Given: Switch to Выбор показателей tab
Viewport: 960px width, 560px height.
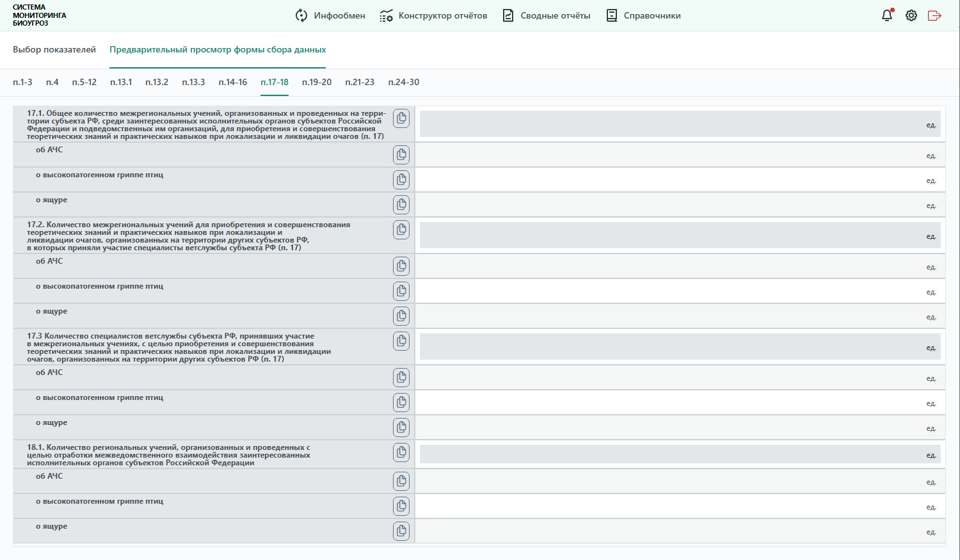Looking at the screenshot, I should point(54,49).
